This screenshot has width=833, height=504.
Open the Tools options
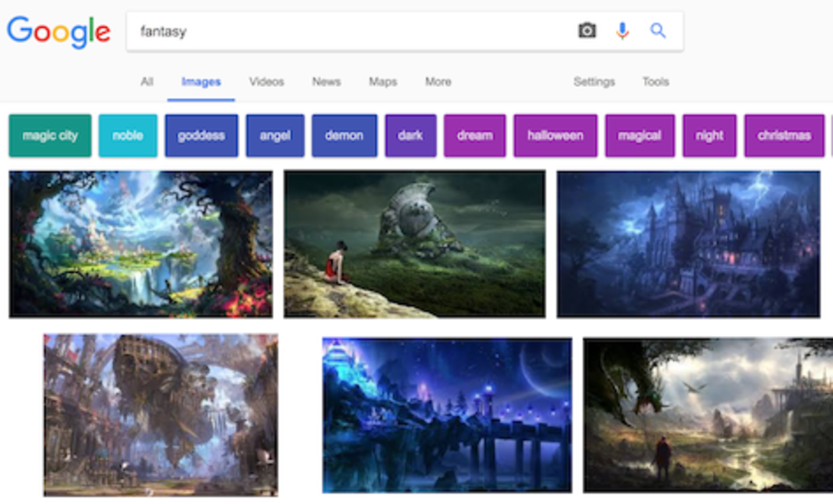[655, 82]
